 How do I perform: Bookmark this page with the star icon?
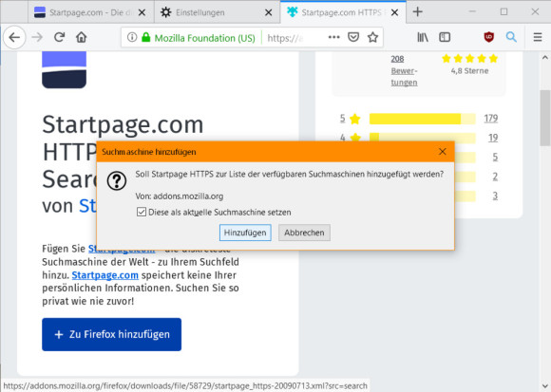coord(372,37)
